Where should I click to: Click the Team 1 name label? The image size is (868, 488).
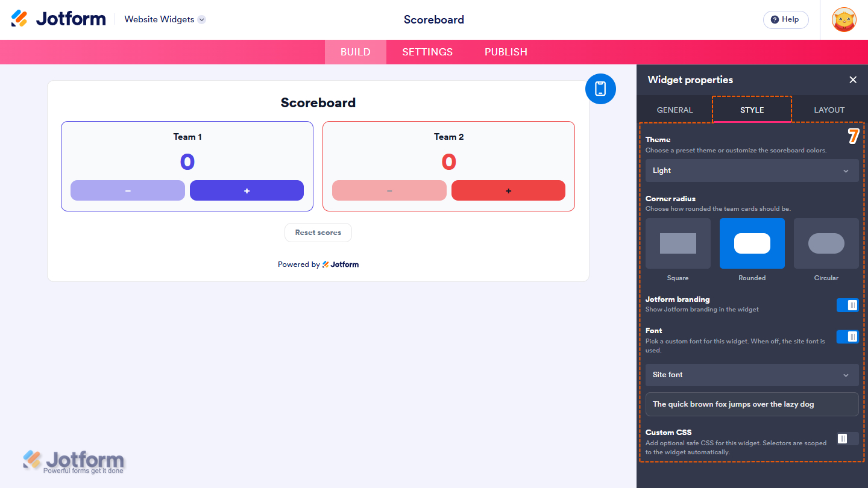[x=187, y=137]
